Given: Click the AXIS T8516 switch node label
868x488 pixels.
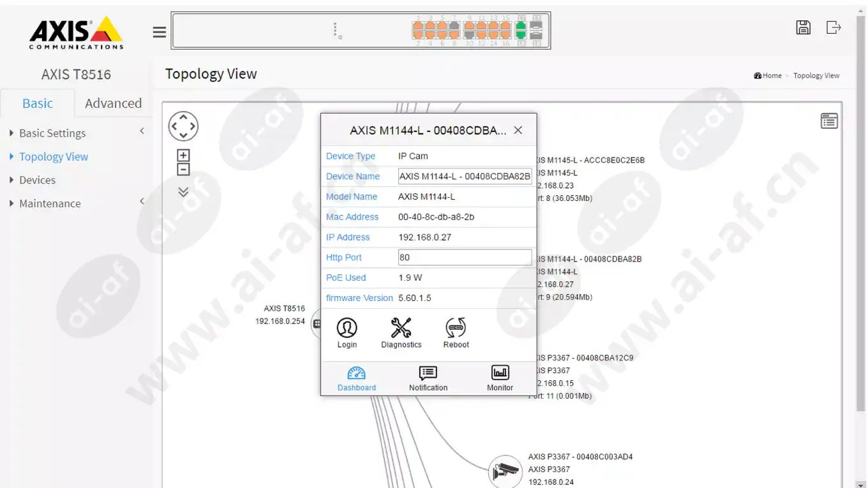Looking at the screenshot, I should (x=284, y=309).
